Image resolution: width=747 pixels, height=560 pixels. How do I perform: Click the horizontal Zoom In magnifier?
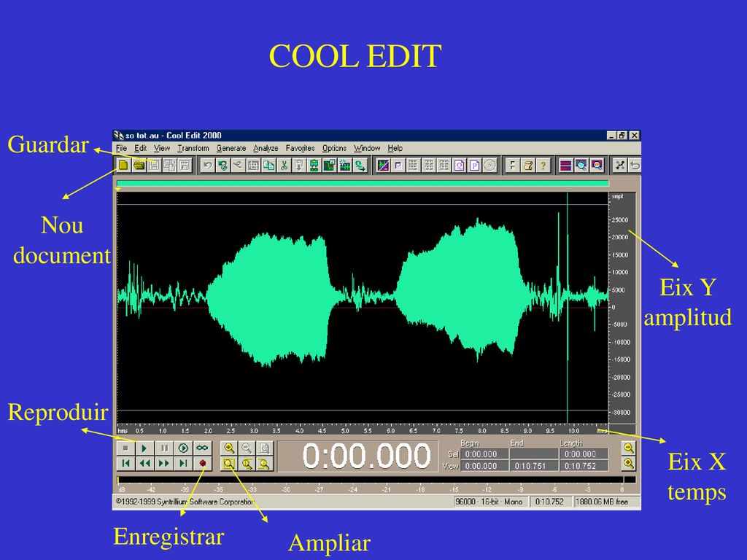(229, 448)
